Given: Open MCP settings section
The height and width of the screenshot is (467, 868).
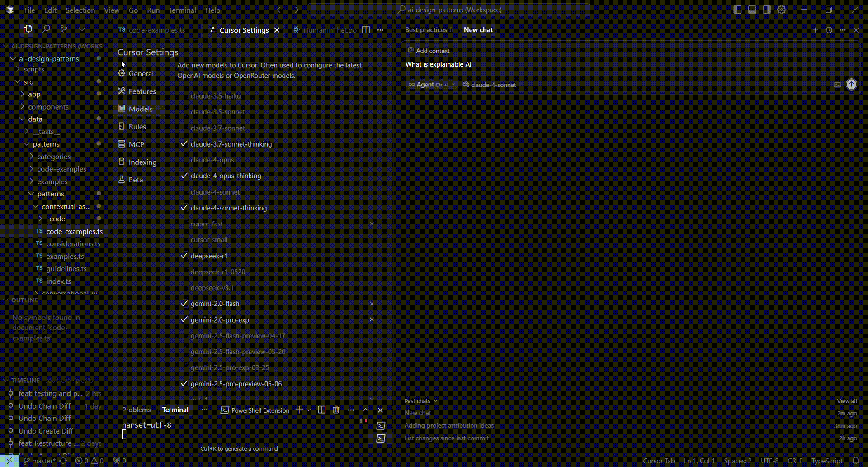Looking at the screenshot, I should click(138, 144).
